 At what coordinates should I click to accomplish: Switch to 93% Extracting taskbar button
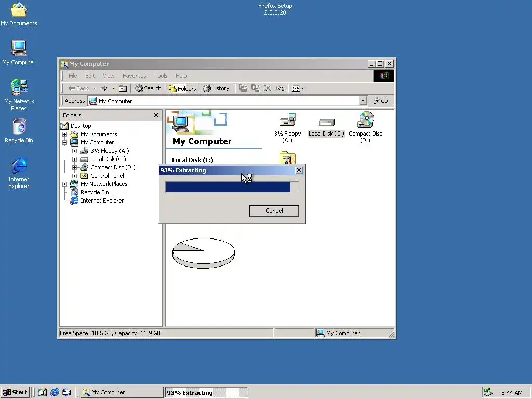pyautogui.click(x=206, y=393)
